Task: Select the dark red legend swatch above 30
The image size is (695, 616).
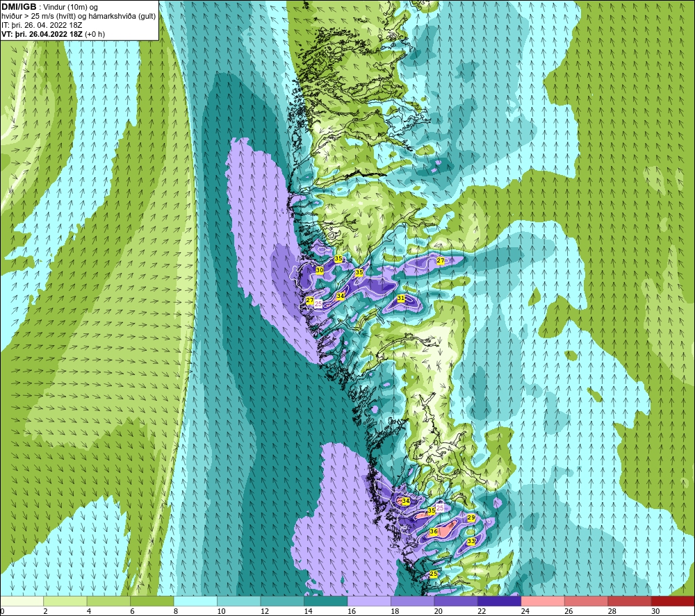Action: [673, 601]
